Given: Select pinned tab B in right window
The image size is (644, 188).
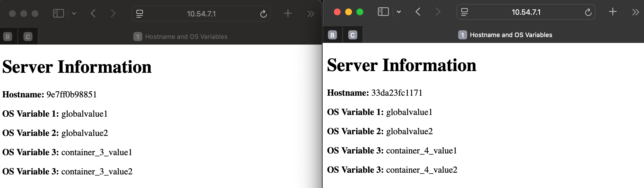Looking at the screenshot, I should tap(332, 35).
